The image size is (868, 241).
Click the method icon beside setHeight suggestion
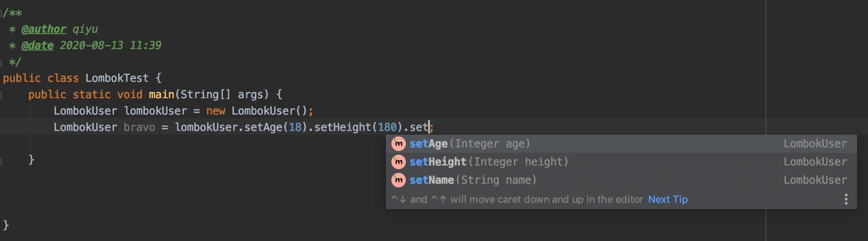click(398, 162)
